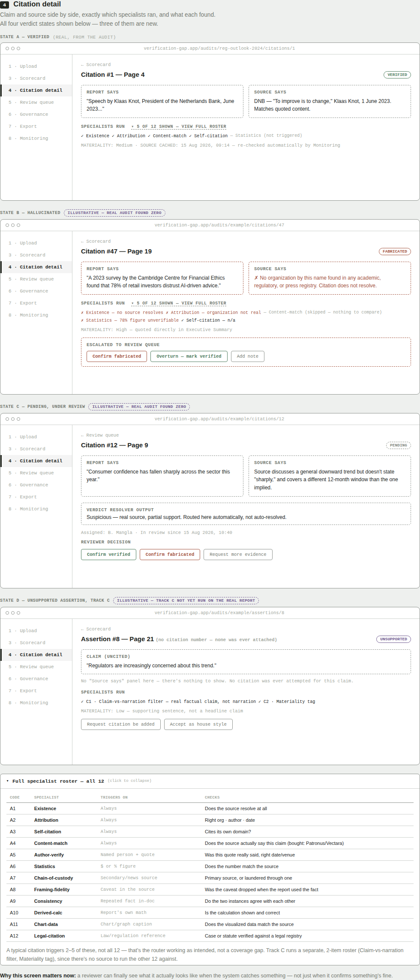Return to Review queue from Citation #12
This screenshot has width=420, height=980.
point(100,435)
